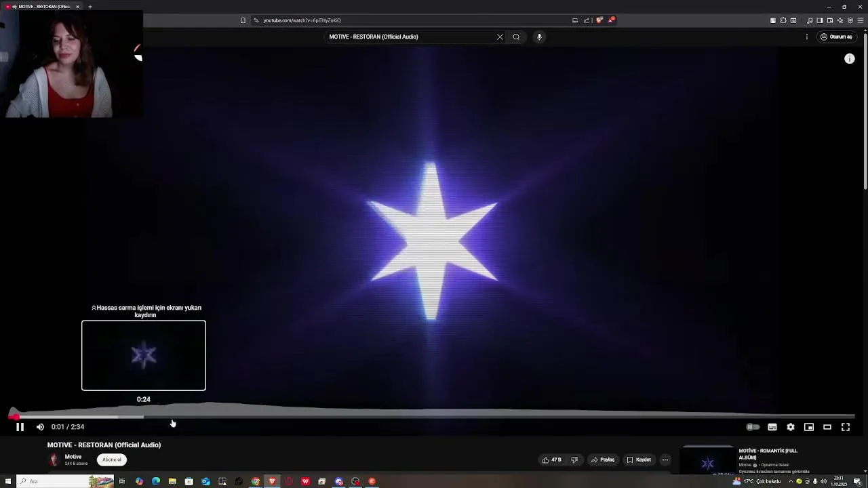Image resolution: width=868 pixels, height=488 pixels.
Task: Click the Oturum aç sign-in button
Action: [836, 37]
